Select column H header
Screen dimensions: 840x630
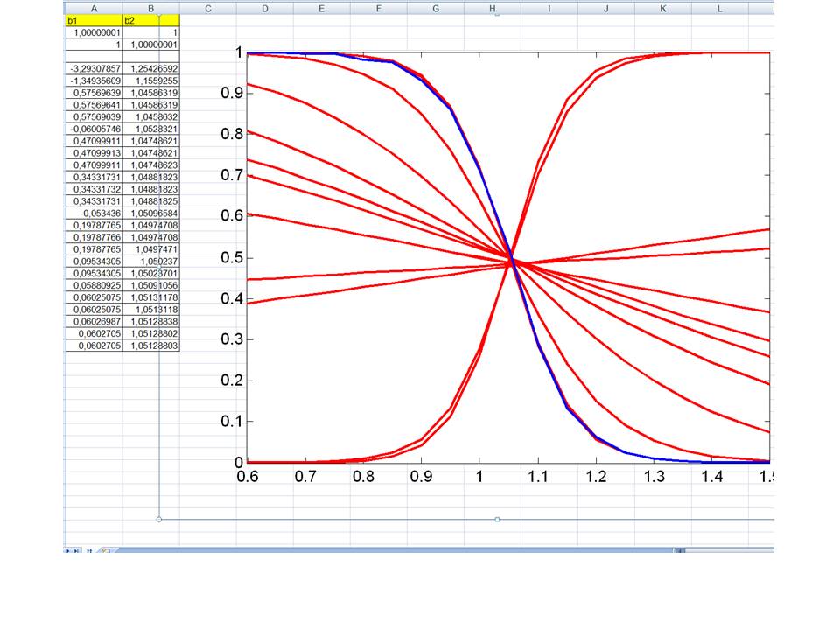point(493,8)
